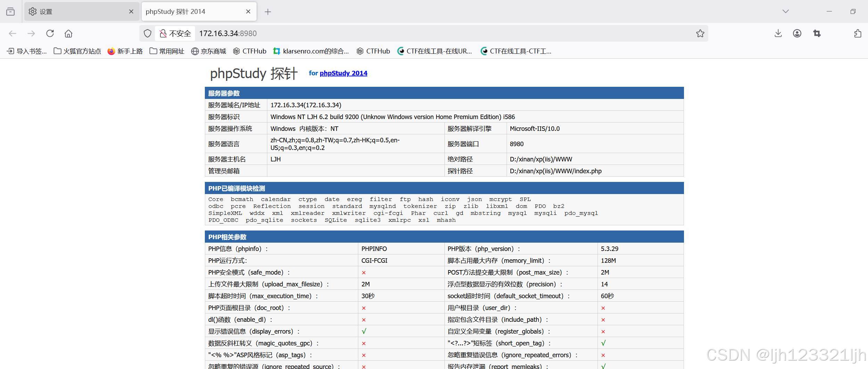Screen dimensions: 868x369
Task: Open the 导入书签 bookmark item
Action: pos(27,51)
